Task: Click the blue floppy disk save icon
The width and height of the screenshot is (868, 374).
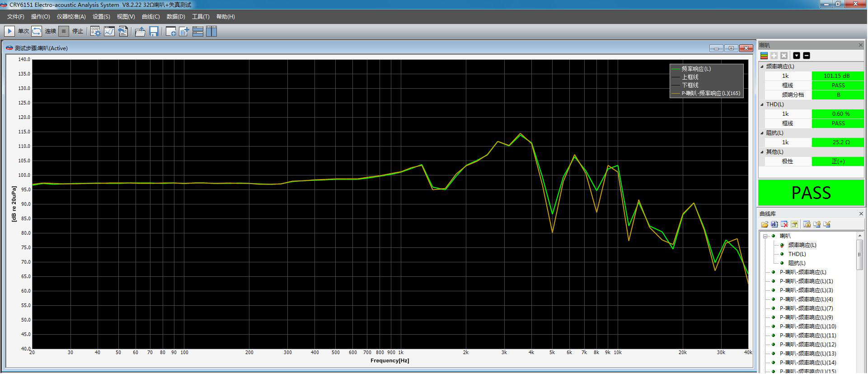Action: tap(154, 31)
